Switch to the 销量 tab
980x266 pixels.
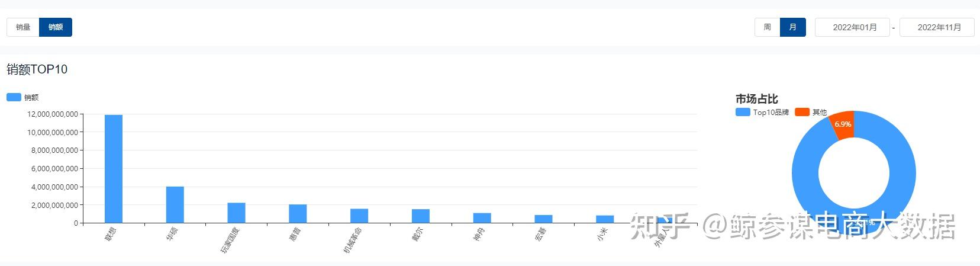23,27
